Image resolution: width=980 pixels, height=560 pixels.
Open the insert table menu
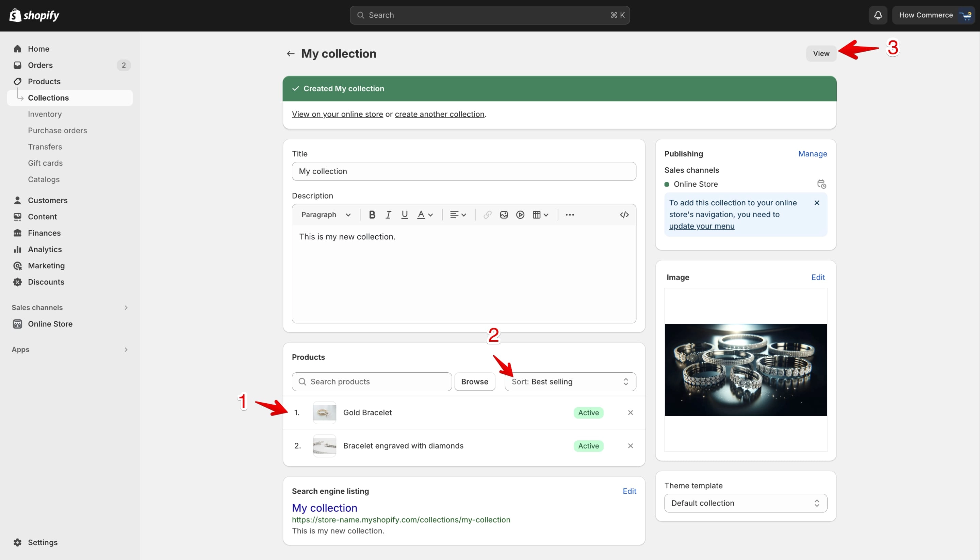[x=540, y=215]
